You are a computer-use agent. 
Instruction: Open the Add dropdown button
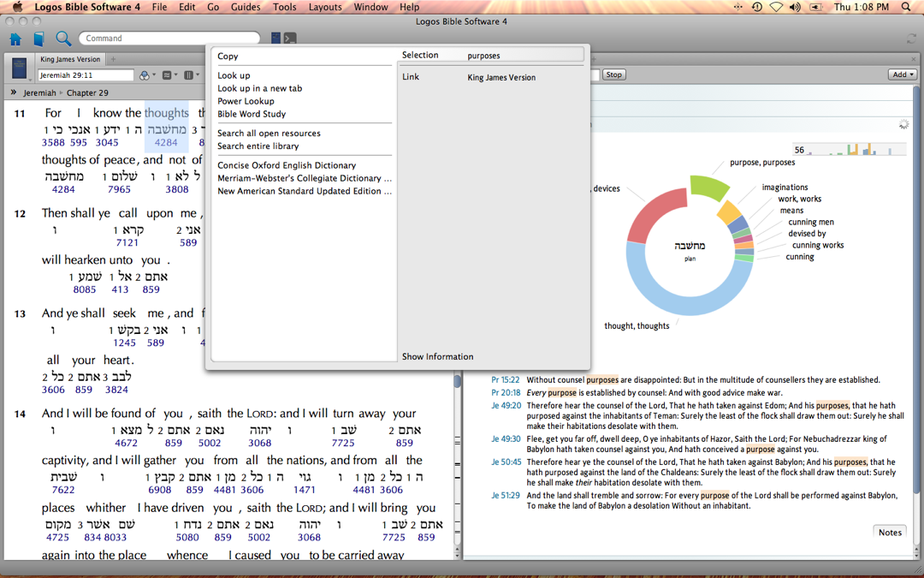point(903,74)
